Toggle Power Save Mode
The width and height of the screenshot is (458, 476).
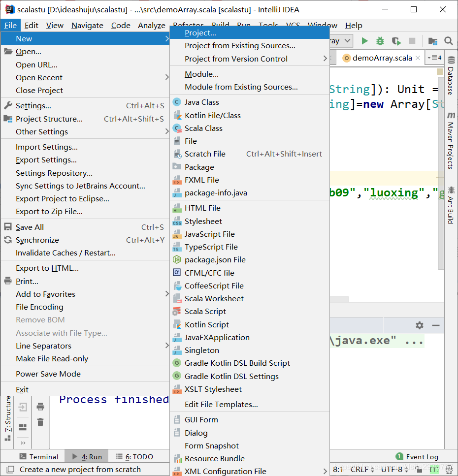pos(48,374)
